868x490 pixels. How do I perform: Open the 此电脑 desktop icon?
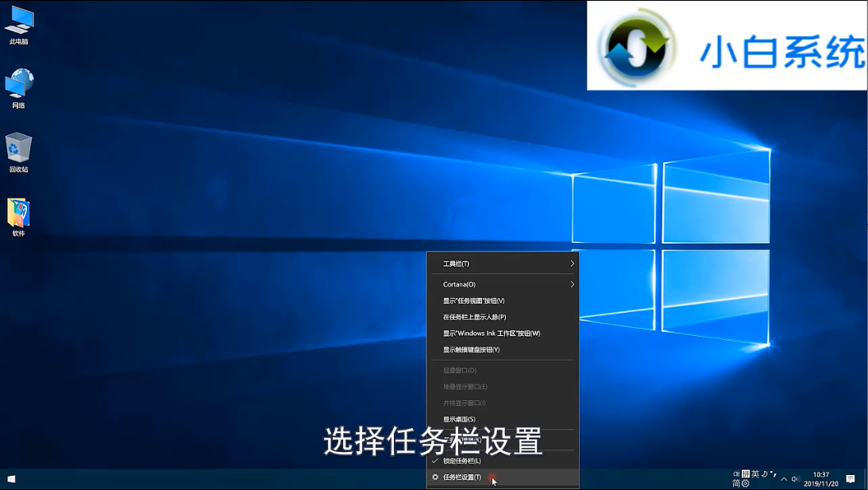point(18,25)
